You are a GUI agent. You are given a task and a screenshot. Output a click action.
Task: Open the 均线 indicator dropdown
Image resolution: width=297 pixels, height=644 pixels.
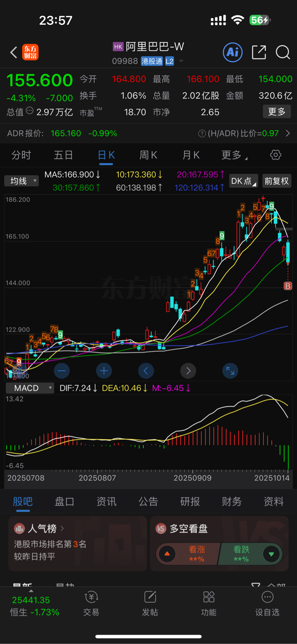coord(22,181)
